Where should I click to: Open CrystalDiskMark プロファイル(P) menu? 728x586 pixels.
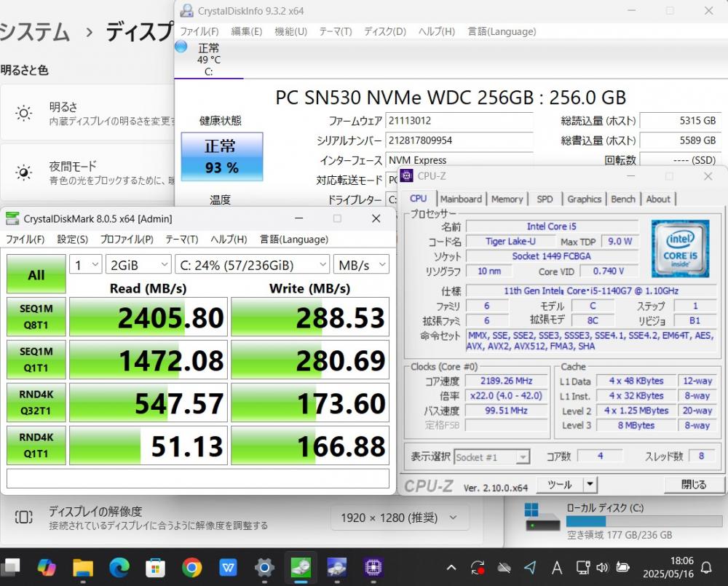point(127,239)
